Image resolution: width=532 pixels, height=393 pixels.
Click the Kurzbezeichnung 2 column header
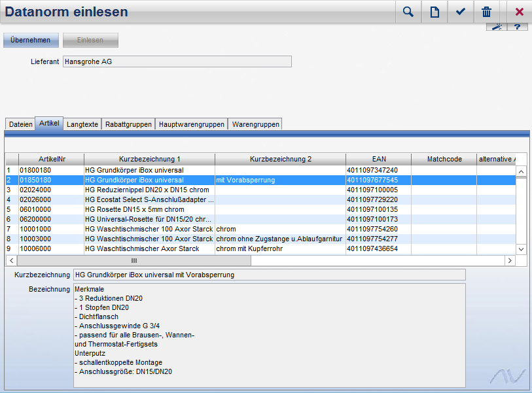click(x=281, y=159)
